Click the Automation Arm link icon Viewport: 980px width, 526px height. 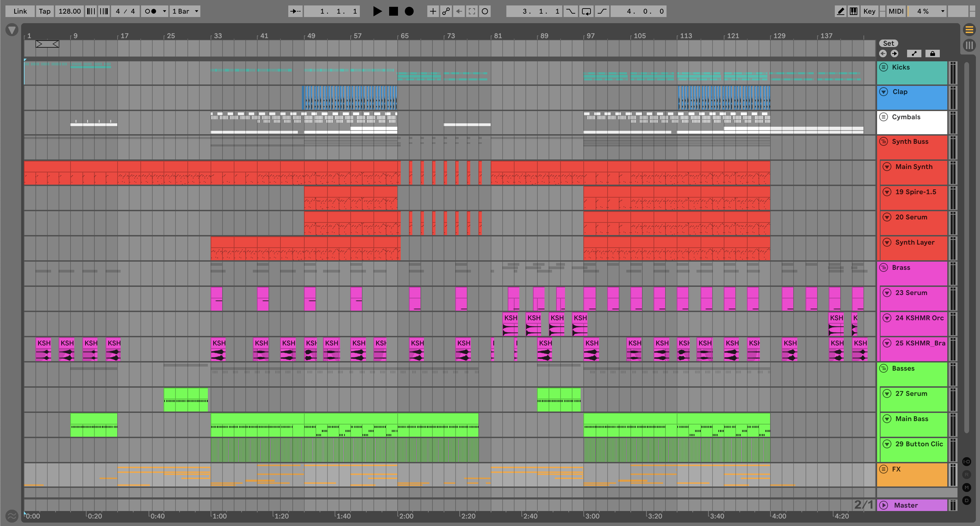tap(446, 11)
